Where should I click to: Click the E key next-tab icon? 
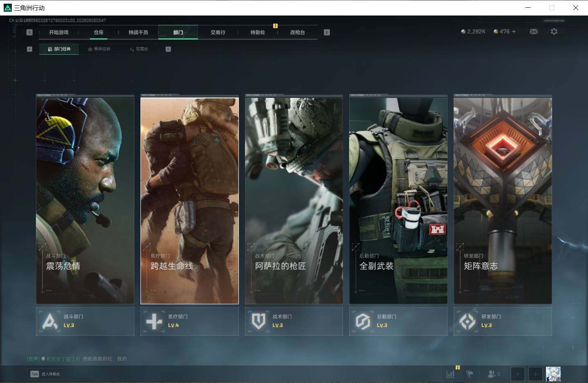(327, 32)
